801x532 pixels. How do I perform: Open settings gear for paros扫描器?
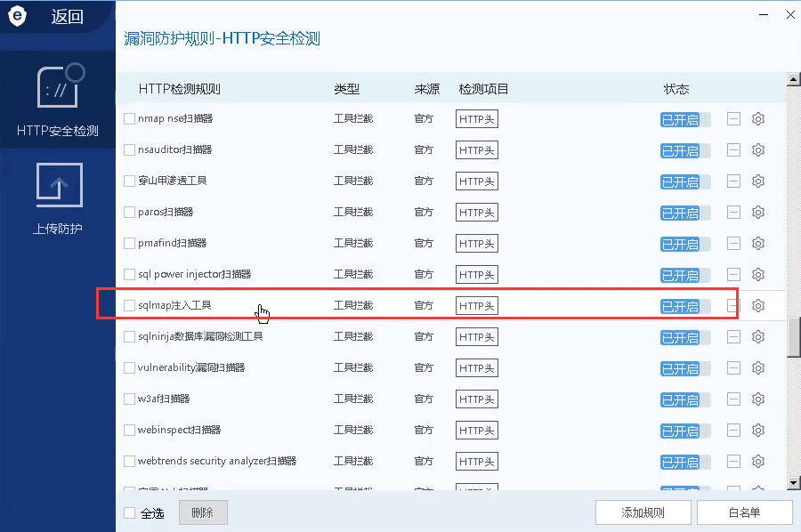pos(758,213)
